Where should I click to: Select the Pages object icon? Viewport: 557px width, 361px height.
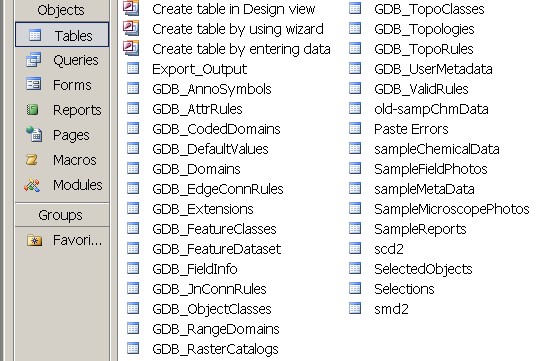(34, 134)
